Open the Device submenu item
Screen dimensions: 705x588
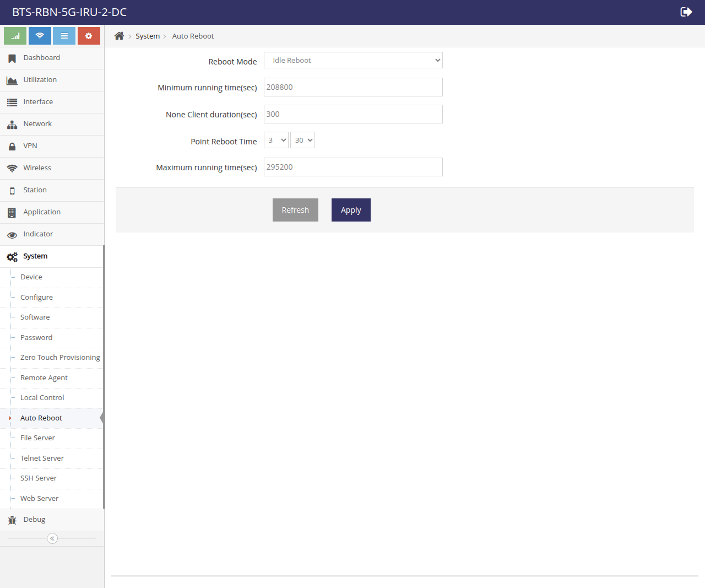click(52, 277)
